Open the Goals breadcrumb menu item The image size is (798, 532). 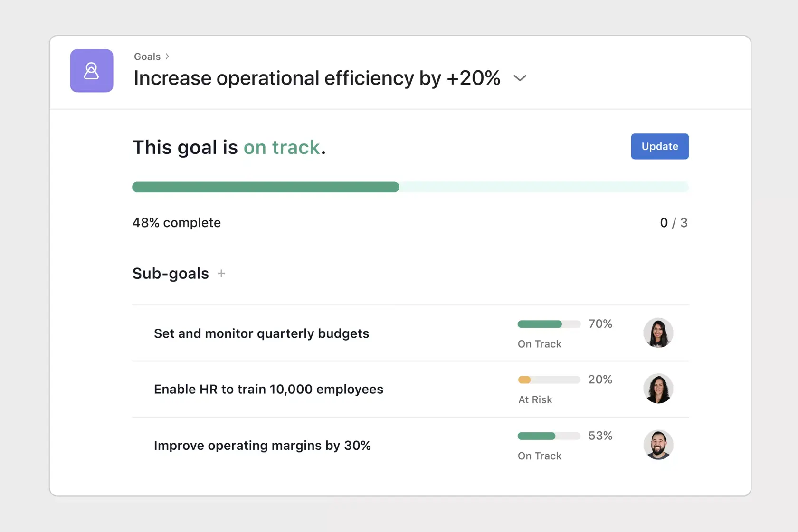146,56
